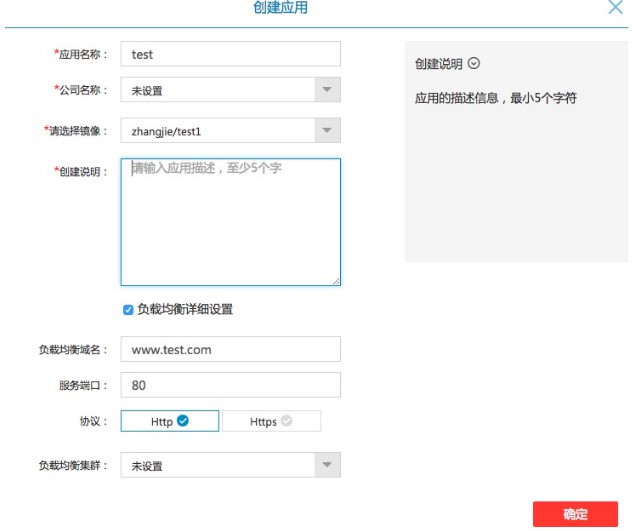Viewport: 634px width, 531px height.
Task: Open the 公司名称 dropdown arrow
Action: 327,89
